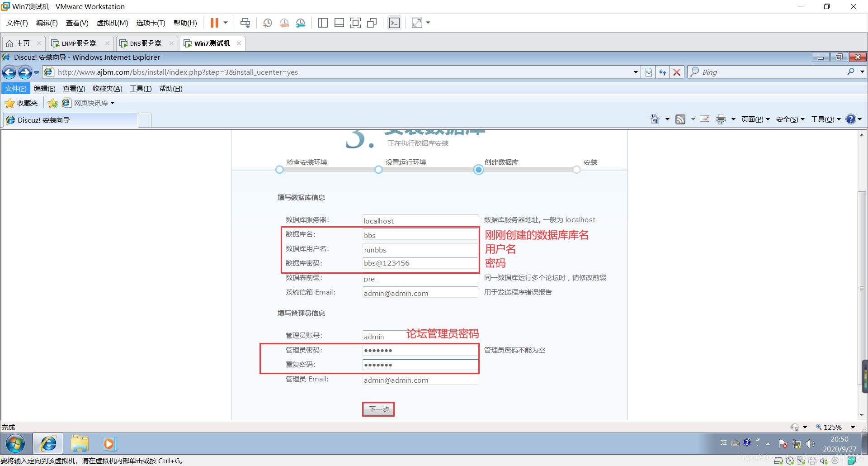Open VMware 选项卡(T) menu
This screenshot has height=466, width=868.
(151, 23)
